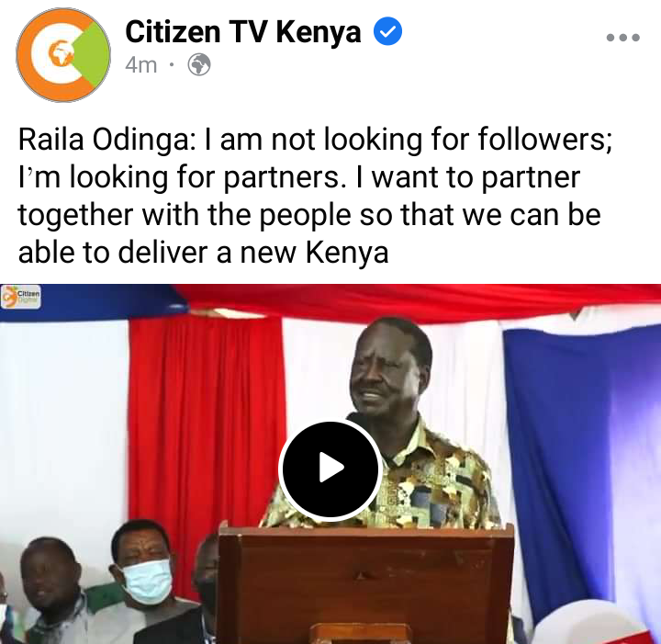Play the Raila Odinga video
The height and width of the screenshot is (644, 661).
330,469
